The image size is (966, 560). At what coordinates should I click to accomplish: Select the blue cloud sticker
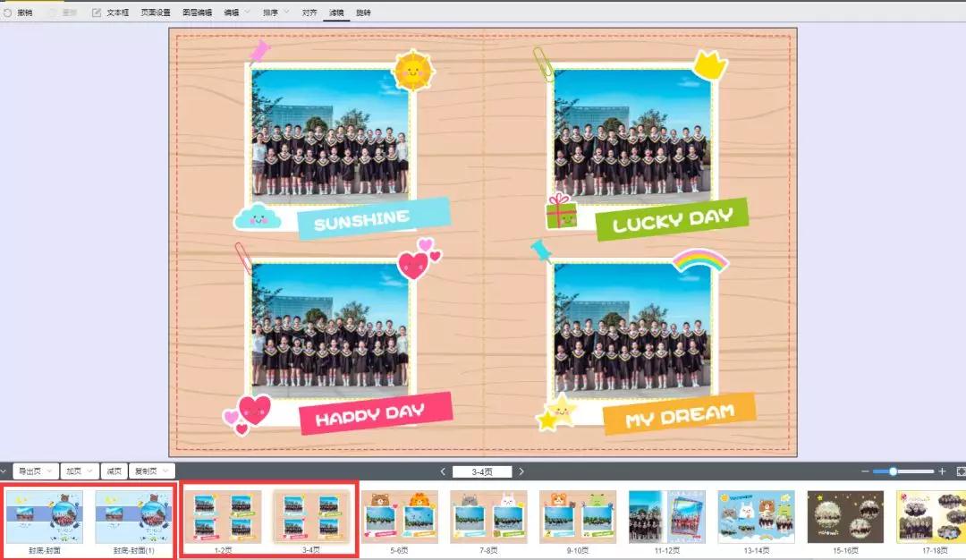click(x=258, y=216)
